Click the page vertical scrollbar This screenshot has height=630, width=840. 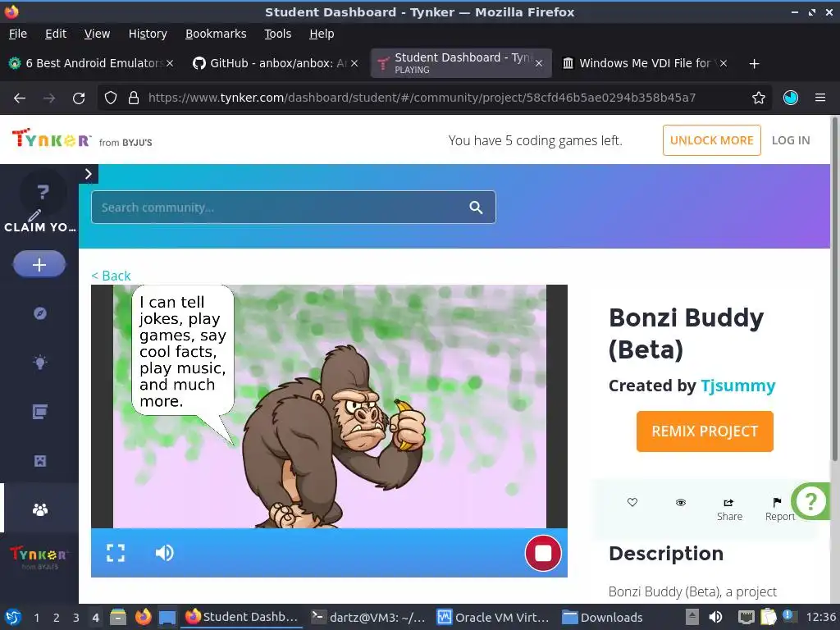834,290
